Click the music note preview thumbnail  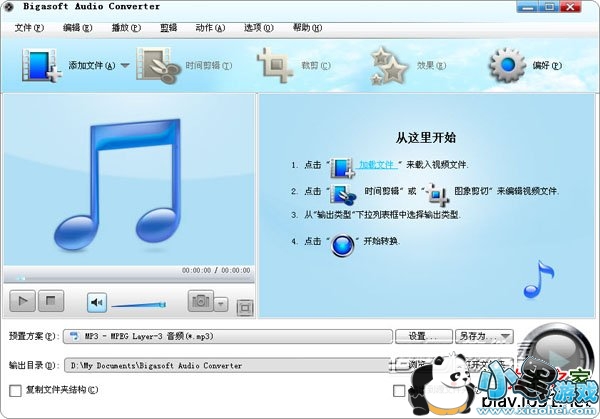pyautogui.click(x=117, y=184)
